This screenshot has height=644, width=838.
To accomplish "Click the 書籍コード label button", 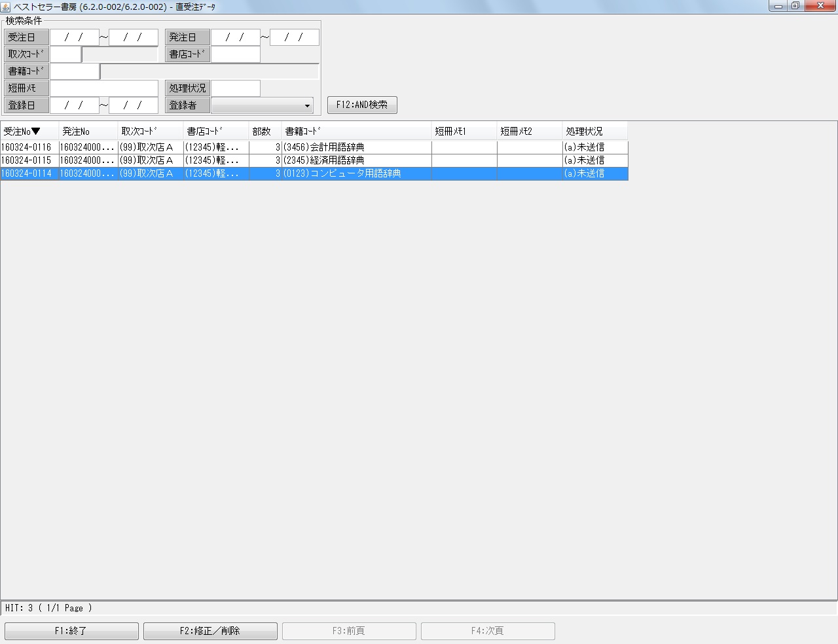I will (x=26, y=71).
